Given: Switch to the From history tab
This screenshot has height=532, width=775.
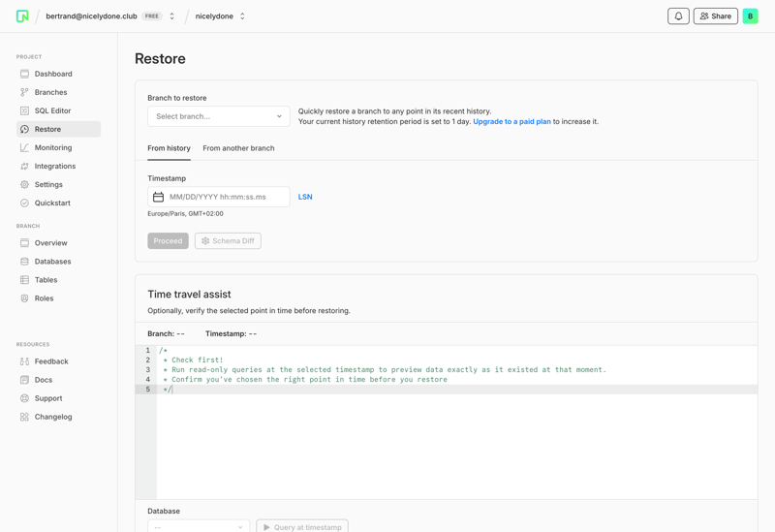Looking at the screenshot, I should click(169, 148).
